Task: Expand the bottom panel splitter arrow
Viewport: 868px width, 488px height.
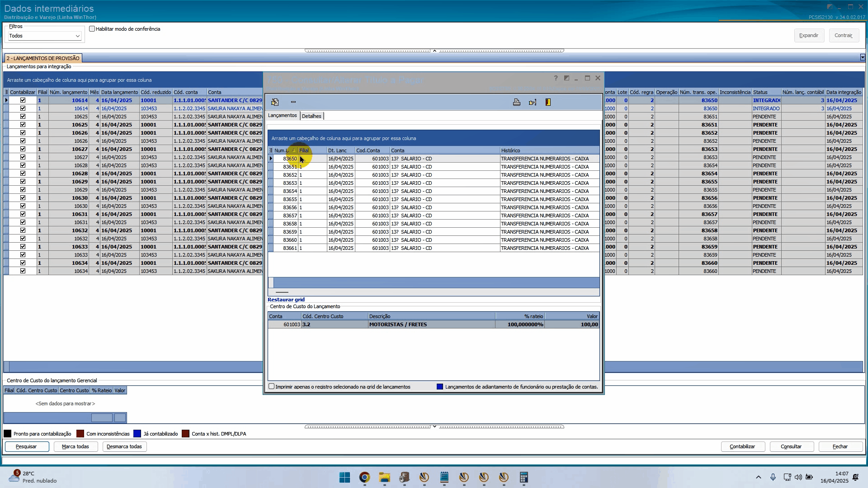Action: point(434,427)
